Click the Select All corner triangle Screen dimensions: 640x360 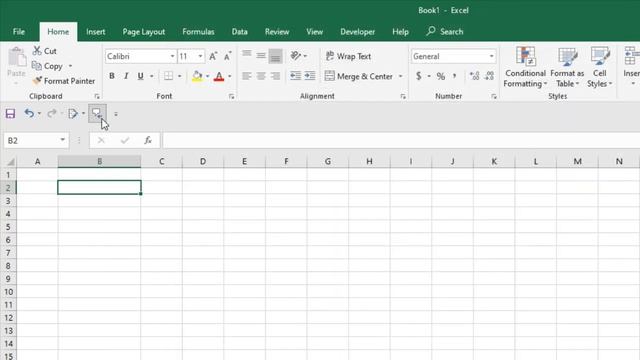[x=10, y=162]
